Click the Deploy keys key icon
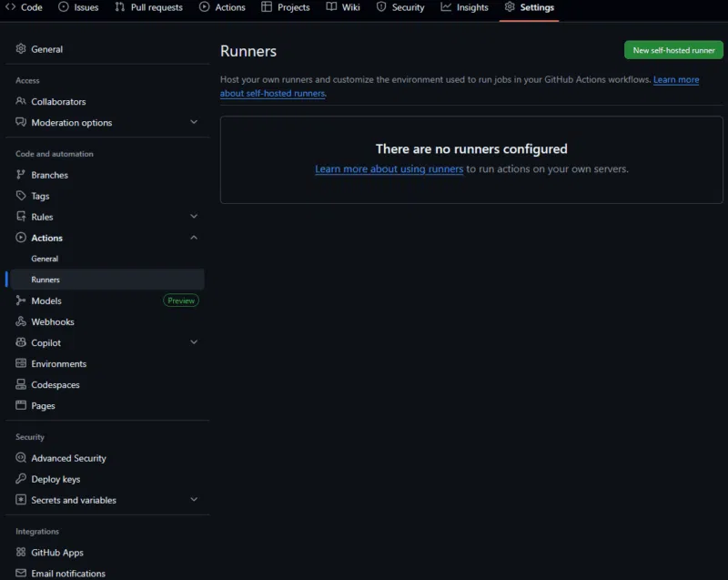This screenshot has height=580, width=728. click(21, 478)
